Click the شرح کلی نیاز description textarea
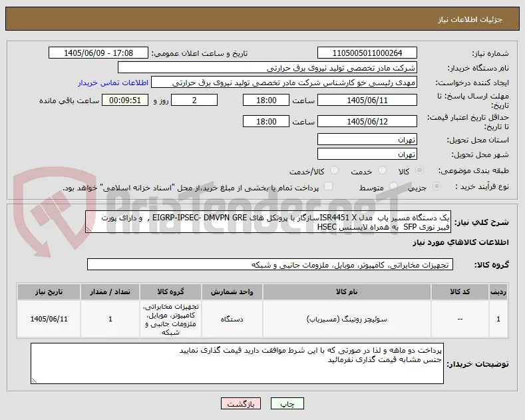The image size is (525, 420). point(268,222)
